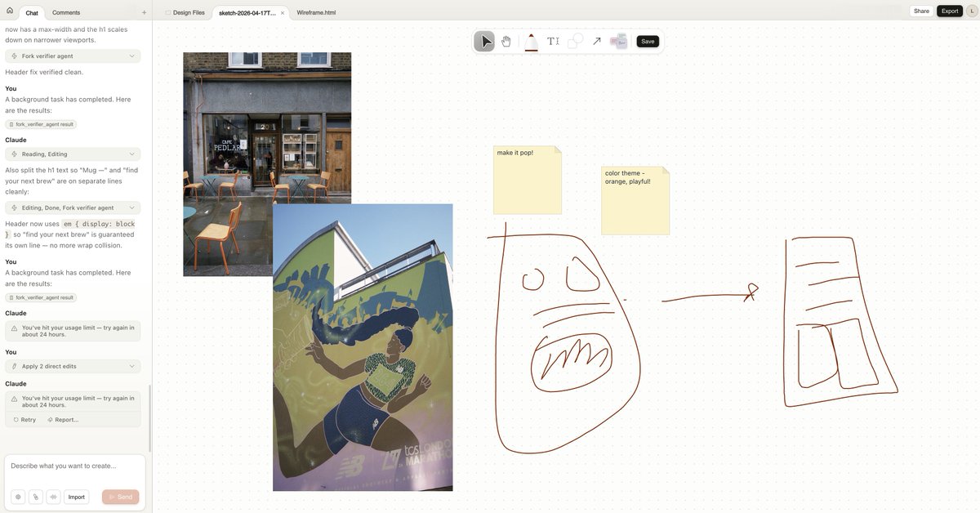The width and height of the screenshot is (980, 513).
Task: Click Retry under usage limit message
Action: (x=24, y=419)
